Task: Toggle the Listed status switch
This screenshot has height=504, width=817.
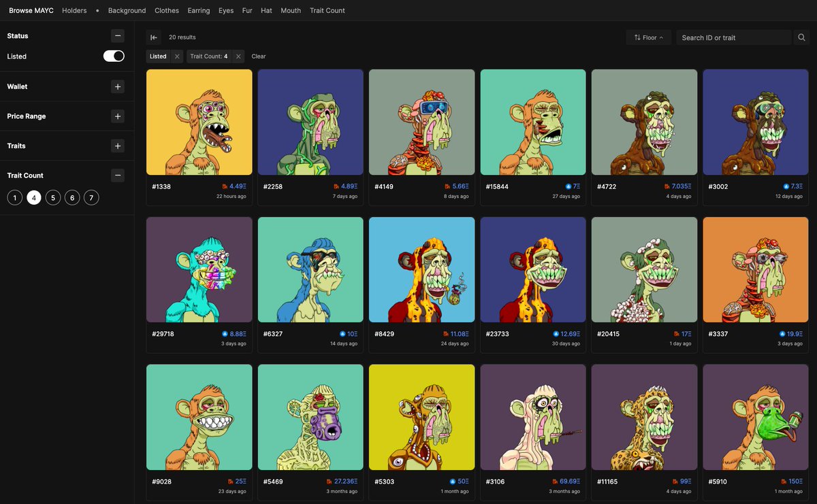Action: [114, 56]
